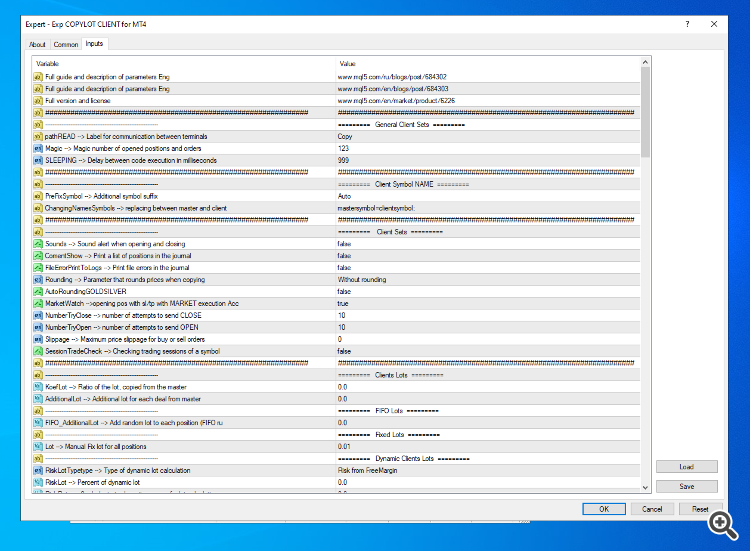
Task: Select the 'Fixed Lots' separator text
Action: 390,435
